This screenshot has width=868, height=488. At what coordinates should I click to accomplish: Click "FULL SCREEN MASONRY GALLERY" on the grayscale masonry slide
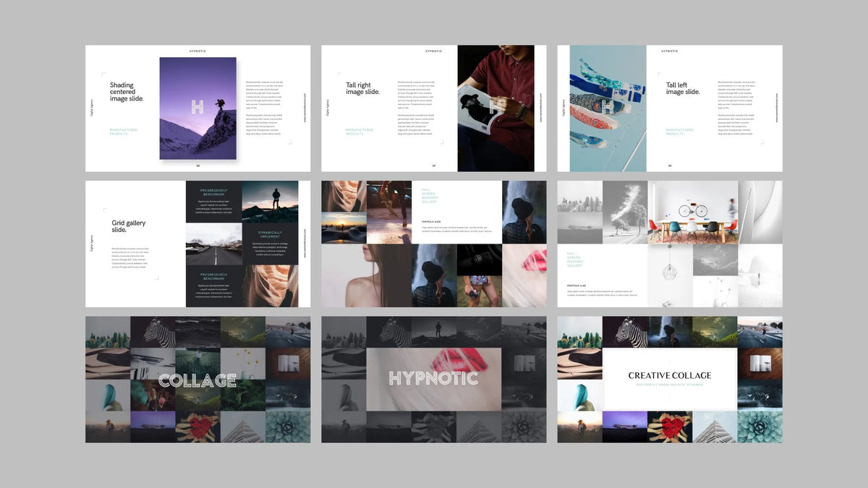[576, 260]
